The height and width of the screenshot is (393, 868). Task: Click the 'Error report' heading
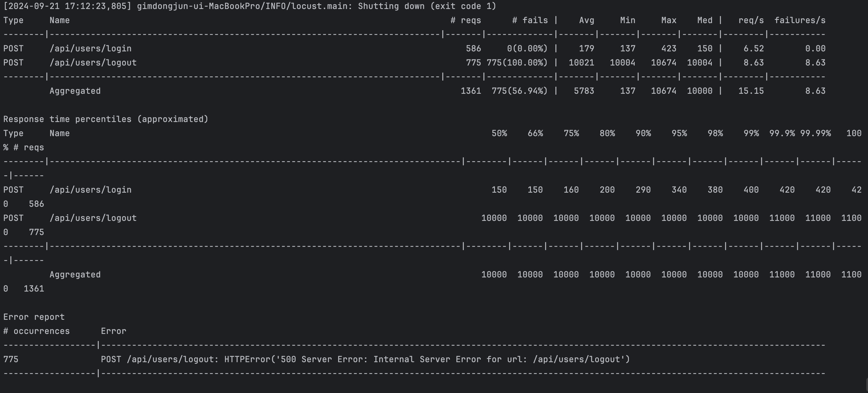click(34, 317)
